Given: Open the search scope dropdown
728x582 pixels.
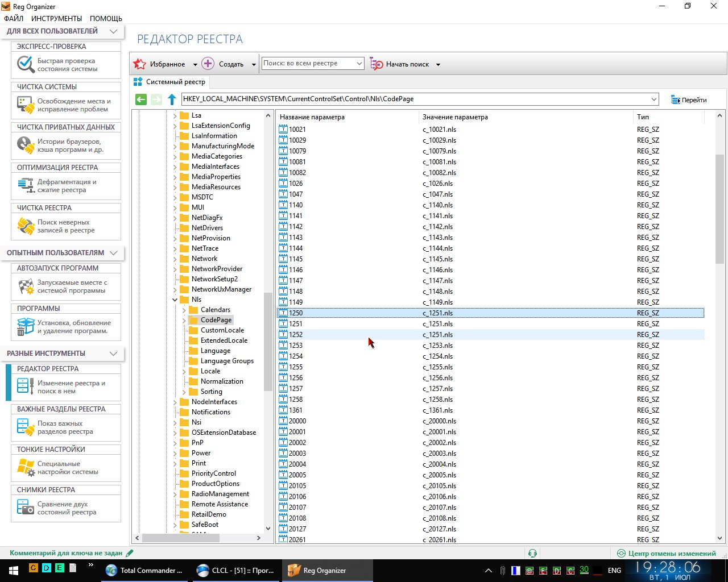Looking at the screenshot, I should click(x=359, y=64).
